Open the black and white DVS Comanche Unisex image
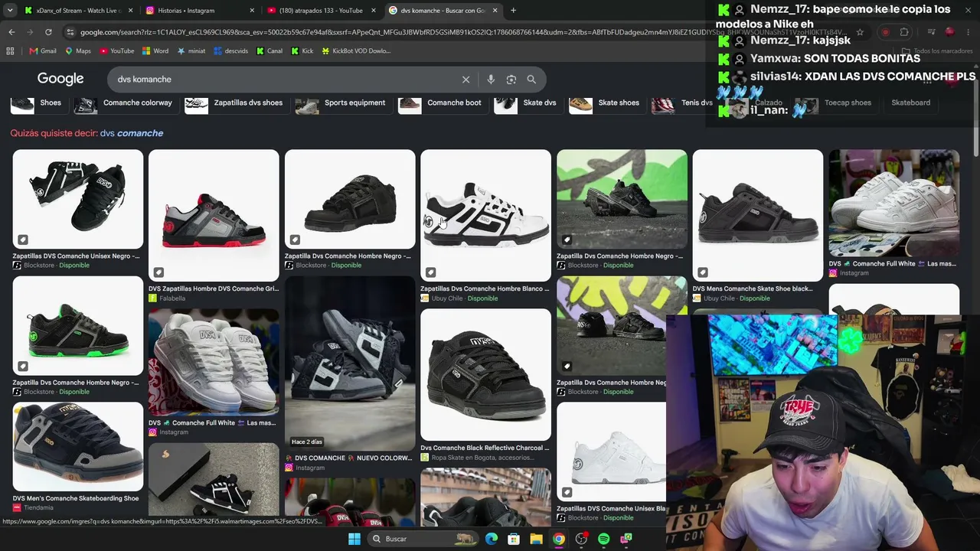The image size is (980, 551). click(77, 199)
